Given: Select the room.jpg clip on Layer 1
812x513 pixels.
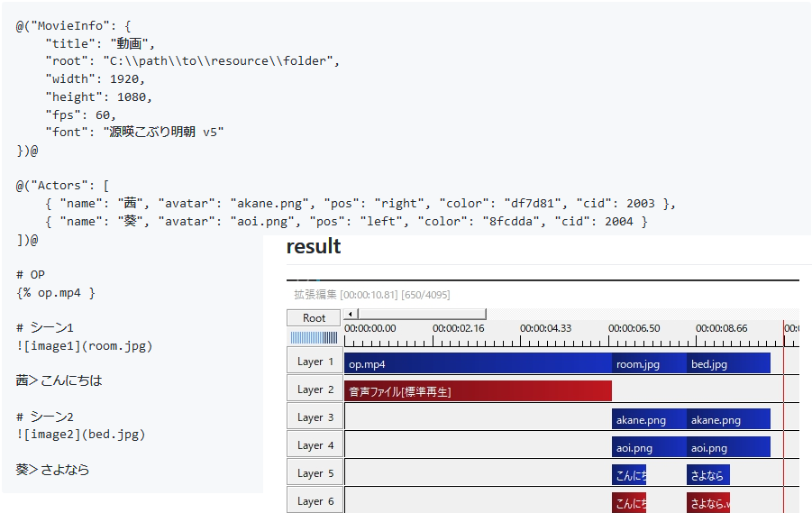Looking at the screenshot, I should tap(649, 363).
